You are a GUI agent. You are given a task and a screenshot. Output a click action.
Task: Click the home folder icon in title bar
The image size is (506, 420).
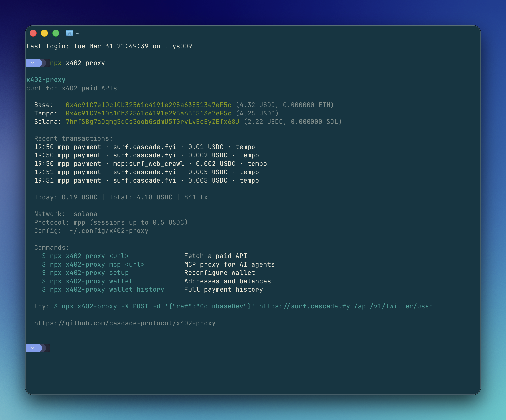[70, 33]
